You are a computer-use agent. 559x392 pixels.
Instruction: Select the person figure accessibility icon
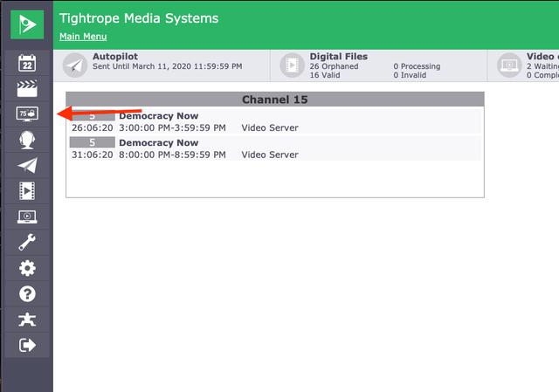point(27,320)
